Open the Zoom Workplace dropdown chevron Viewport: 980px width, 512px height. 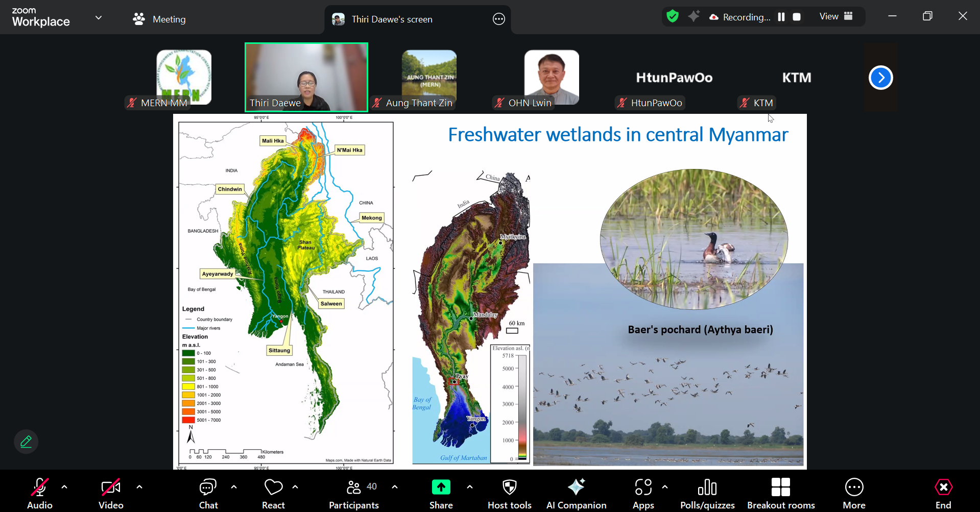99,18
